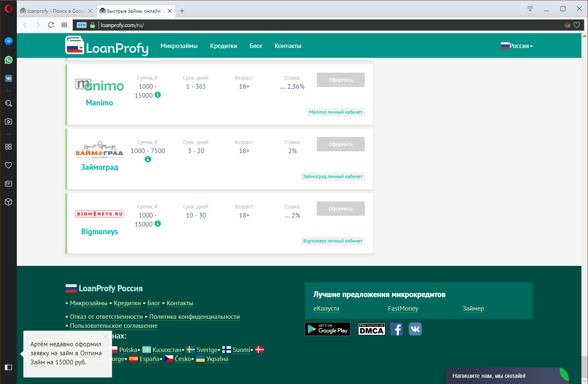Open the Bigmoneys lender name link
The image size is (588, 384).
pos(99,232)
